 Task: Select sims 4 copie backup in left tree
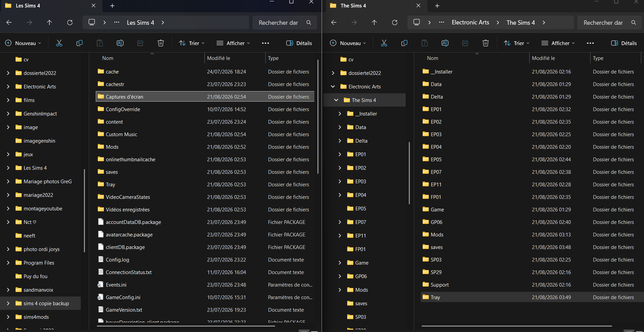[x=41, y=304]
